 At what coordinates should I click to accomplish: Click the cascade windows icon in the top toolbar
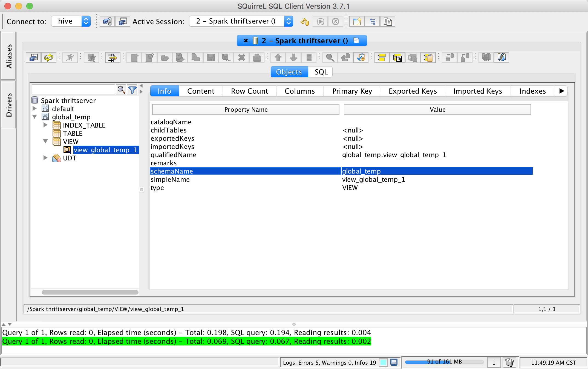[x=388, y=21]
